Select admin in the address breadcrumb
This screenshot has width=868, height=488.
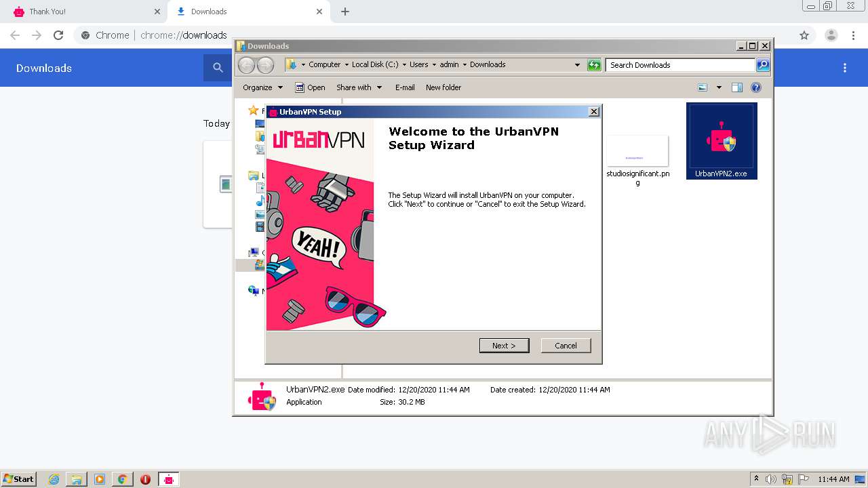pos(449,64)
